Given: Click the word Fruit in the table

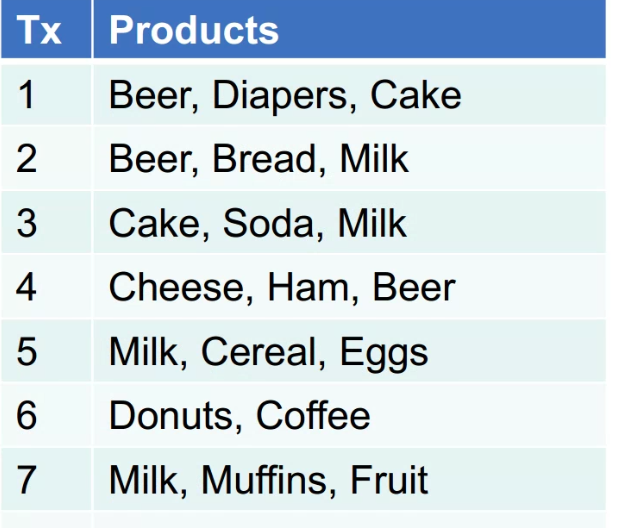Looking at the screenshot, I should [388, 479].
